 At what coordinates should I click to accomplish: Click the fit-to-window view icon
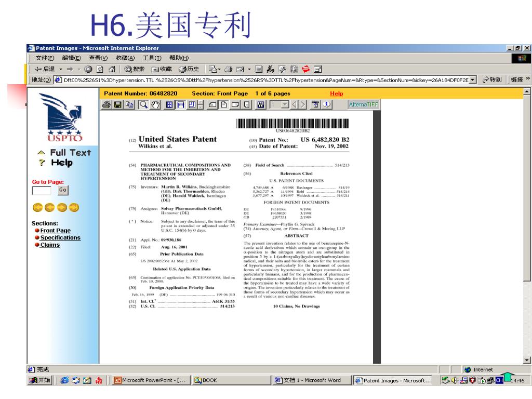pos(169,105)
